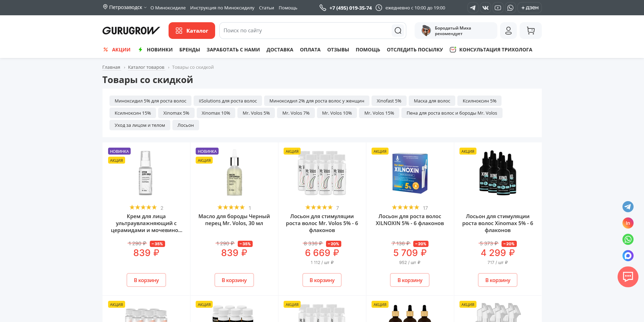
Task: Select the Mr. Volos 5% tag
Action: pyautogui.click(x=256, y=113)
